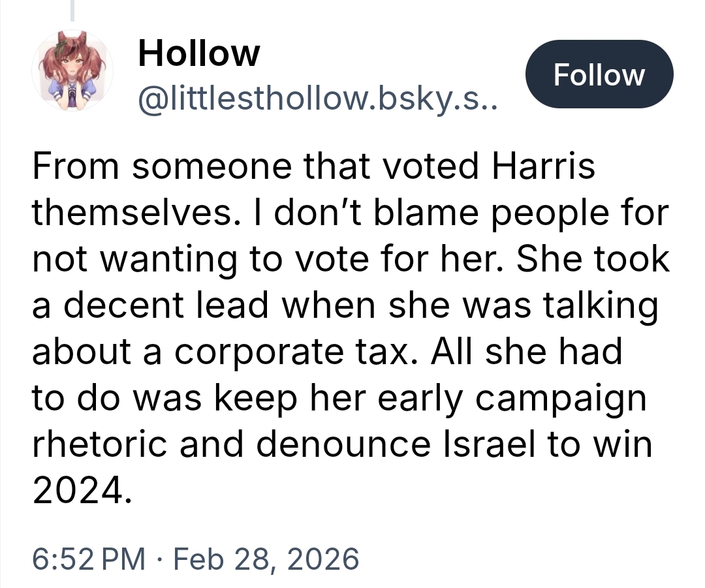Click the phrase not wanting to vote
Viewport: 705px width, 588px height.
tap(194, 260)
